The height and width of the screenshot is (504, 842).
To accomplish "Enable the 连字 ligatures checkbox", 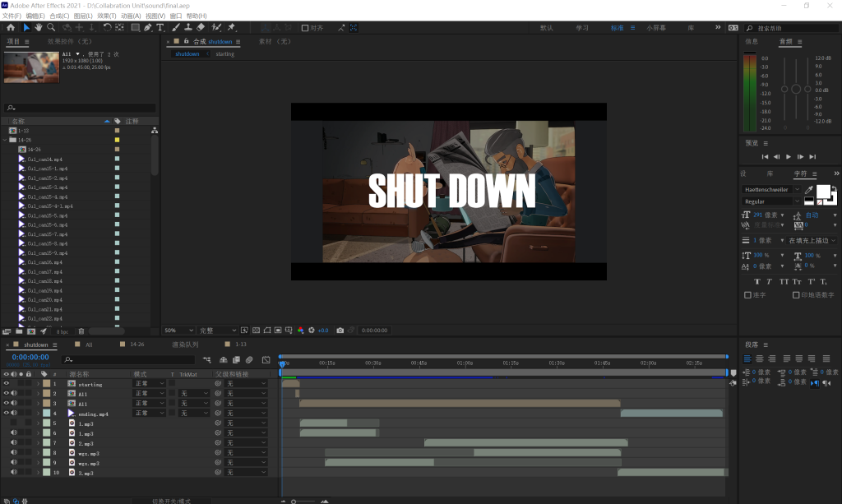I will pos(747,295).
